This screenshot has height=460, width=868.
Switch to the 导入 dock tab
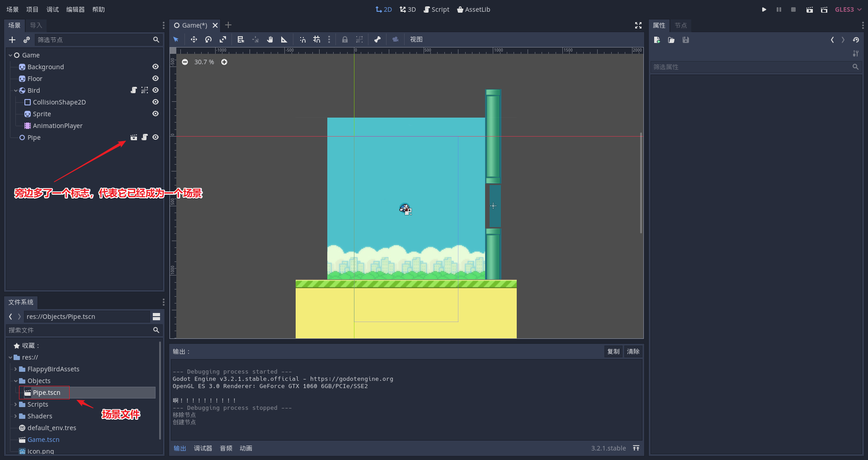[x=36, y=25]
